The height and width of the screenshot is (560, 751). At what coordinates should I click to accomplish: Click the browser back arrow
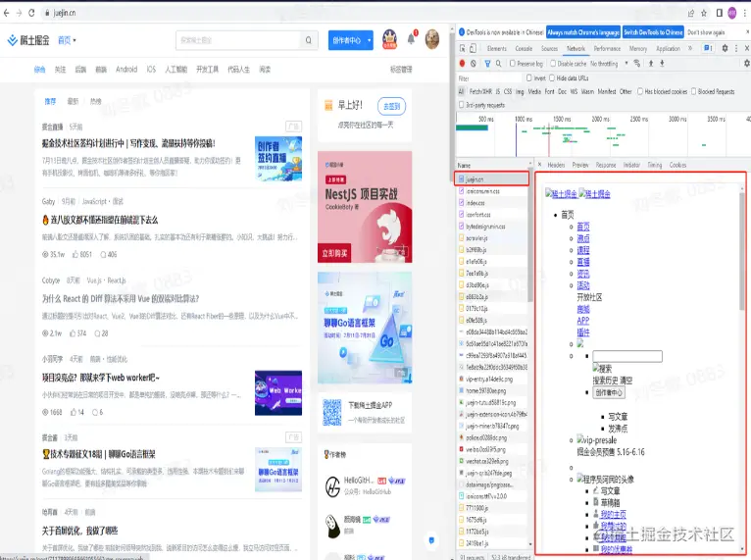6,13
